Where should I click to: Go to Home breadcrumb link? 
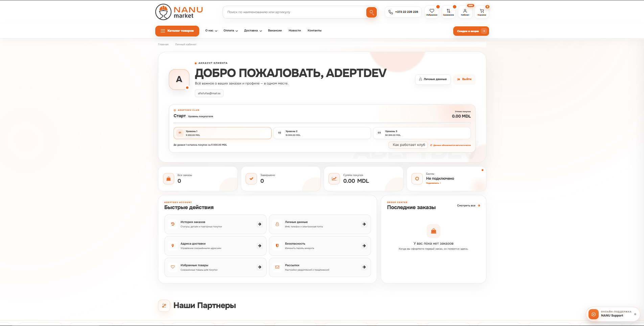[x=163, y=44]
